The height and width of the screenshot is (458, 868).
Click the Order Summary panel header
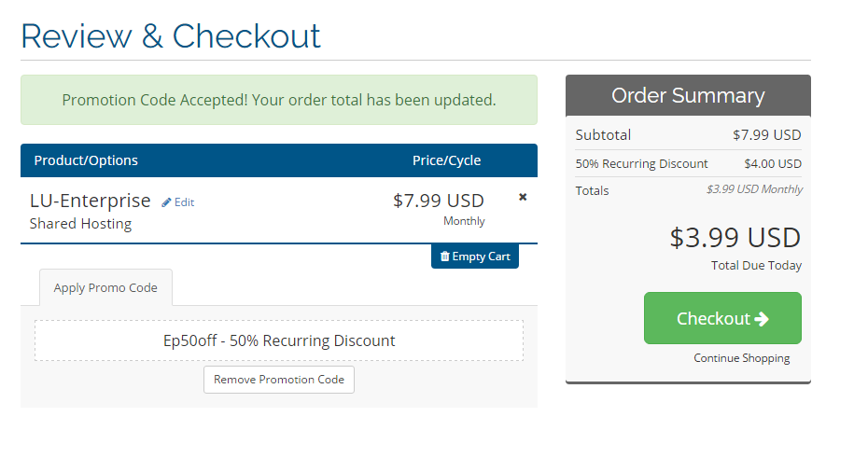pyautogui.click(x=688, y=95)
